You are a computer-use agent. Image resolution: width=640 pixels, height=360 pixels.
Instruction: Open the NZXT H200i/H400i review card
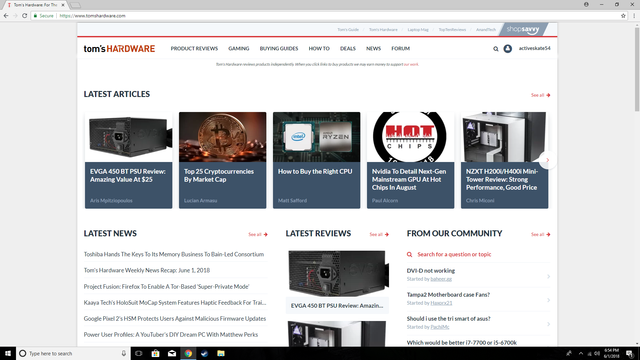click(x=504, y=160)
